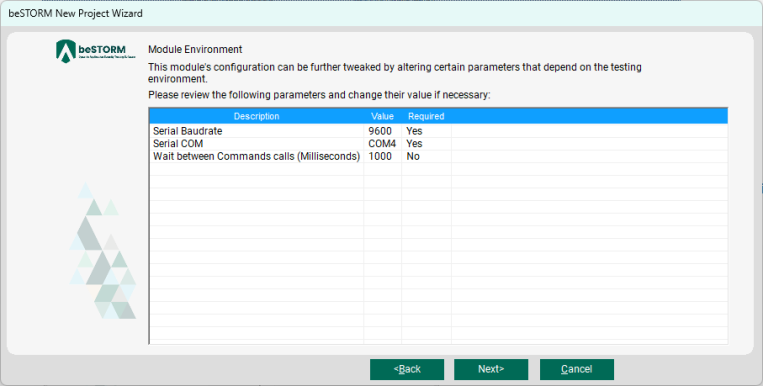Click Yes in Serial Baudrate row

[414, 131]
